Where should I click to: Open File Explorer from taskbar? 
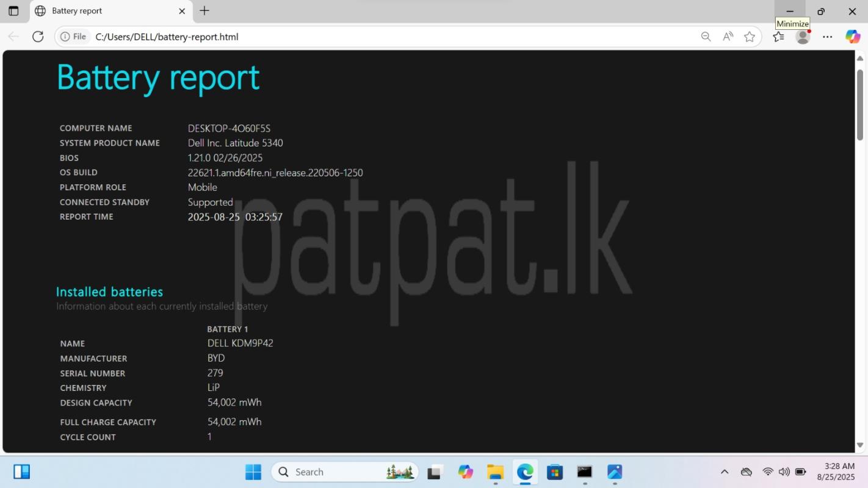coord(495,472)
